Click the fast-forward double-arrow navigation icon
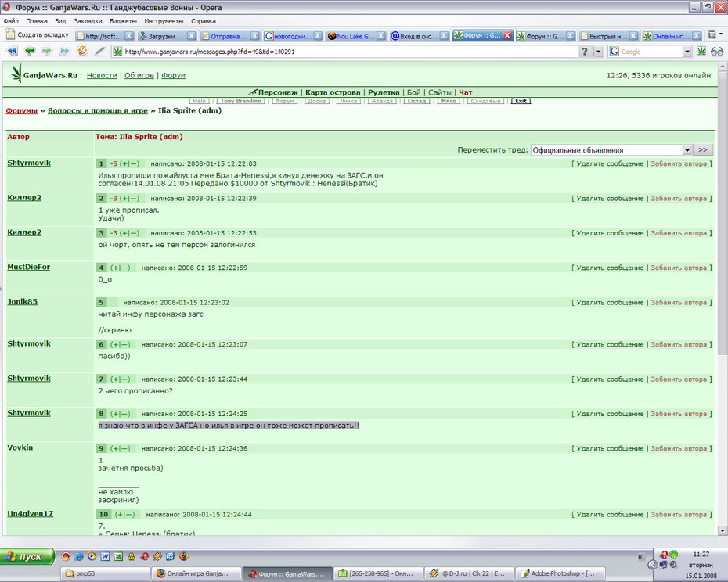 tap(64, 51)
